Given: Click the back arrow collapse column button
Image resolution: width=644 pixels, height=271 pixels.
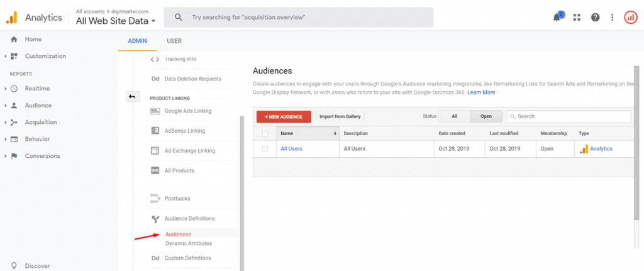Looking at the screenshot, I should [132, 96].
